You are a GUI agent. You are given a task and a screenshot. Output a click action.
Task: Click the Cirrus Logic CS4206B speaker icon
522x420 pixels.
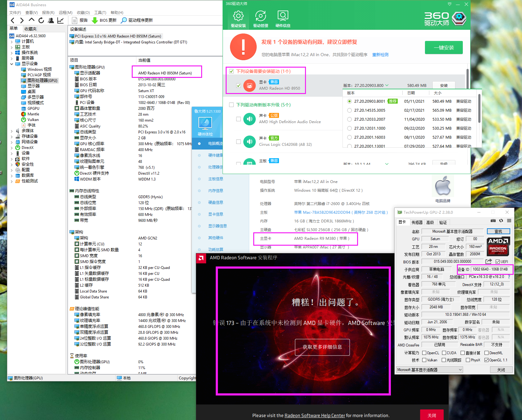point(250,141)
